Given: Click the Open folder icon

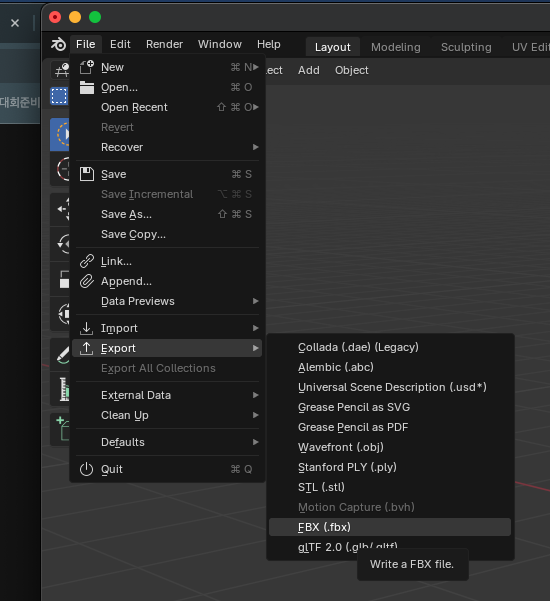Looking at the screenshot, I should [x=87, y=87].
